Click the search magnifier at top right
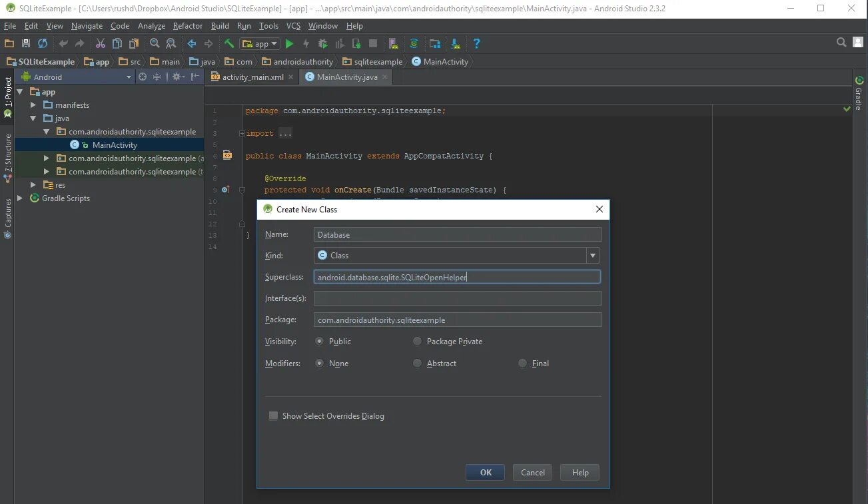 coord(841,43)
